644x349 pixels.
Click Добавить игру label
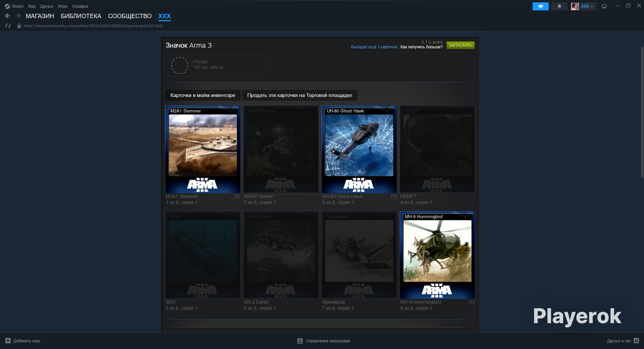[27, 341]
